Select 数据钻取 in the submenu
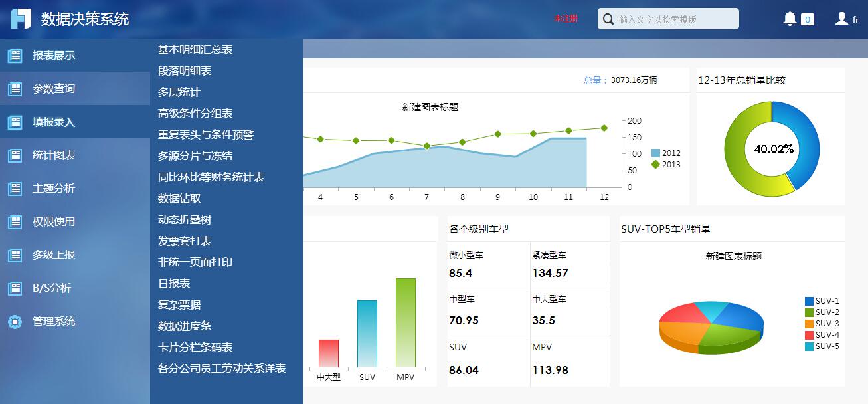868x404 pixels. click(179, 199)
